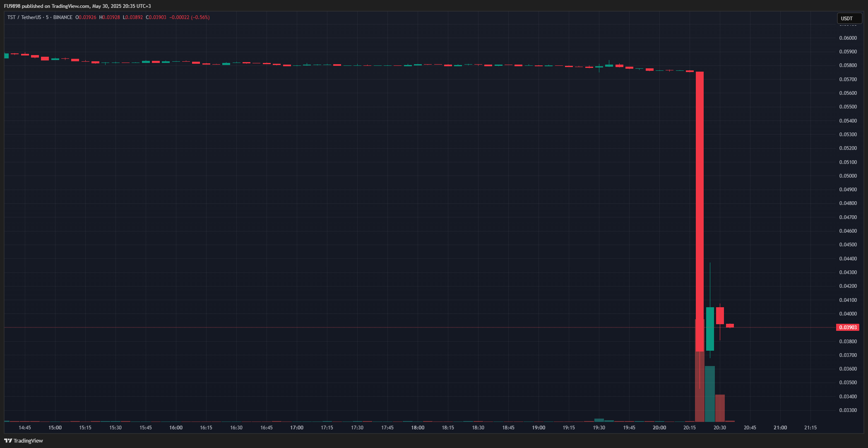Select the 18:00 time axis label
This screenshot has width=868, height=448.
(418, 428)
